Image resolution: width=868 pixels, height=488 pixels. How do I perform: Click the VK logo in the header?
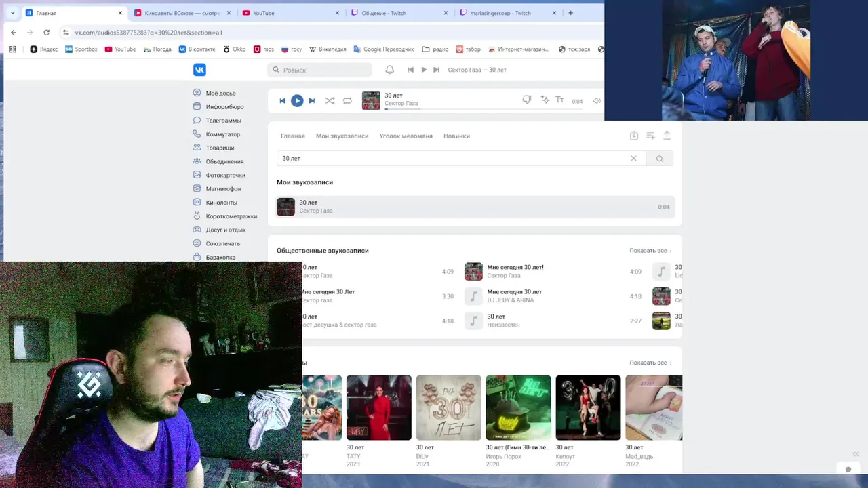pos(199,70)
